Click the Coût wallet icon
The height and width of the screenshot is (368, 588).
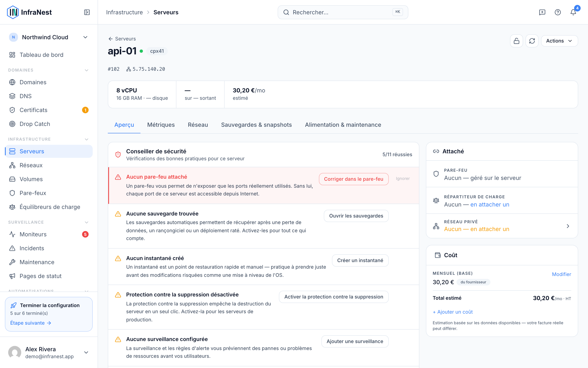point(438,255)
